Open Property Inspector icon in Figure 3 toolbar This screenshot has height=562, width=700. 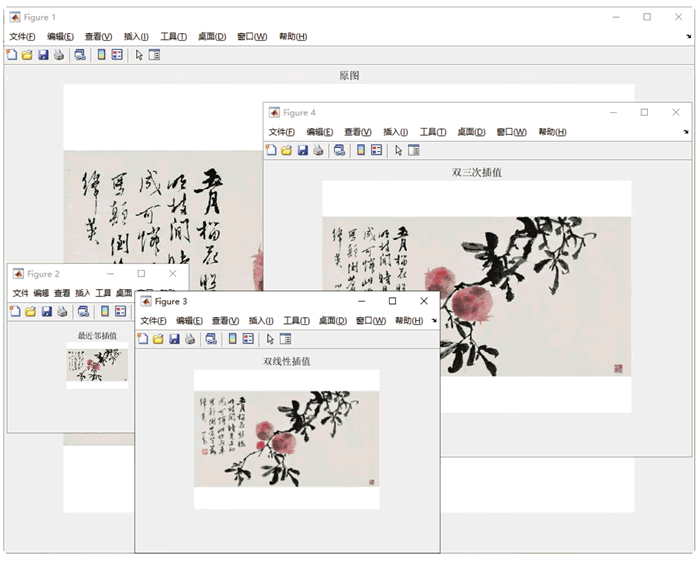click(285, 339)
